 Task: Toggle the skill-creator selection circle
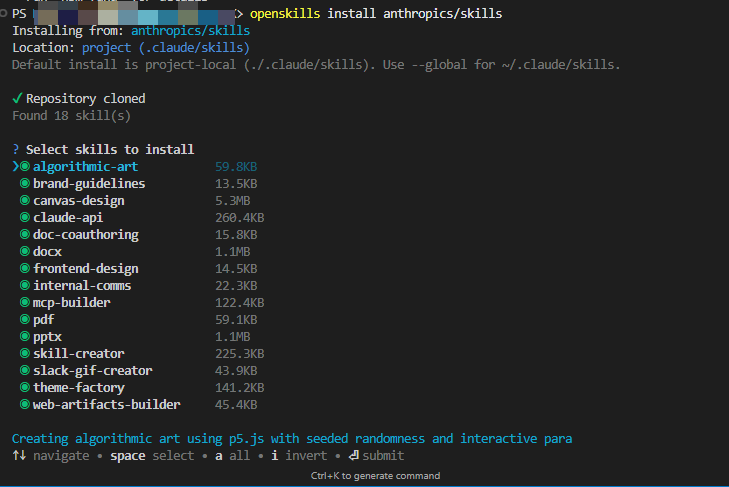(25, 353)
